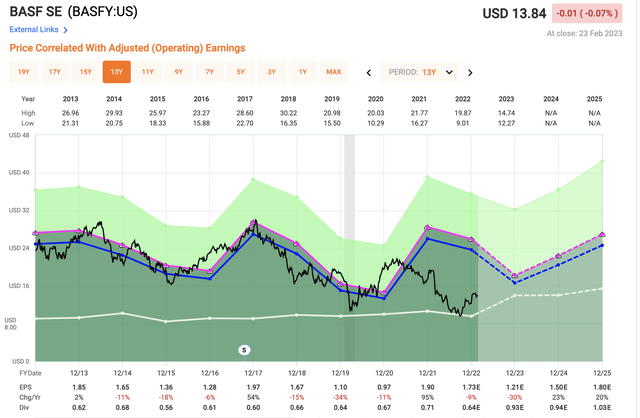This screenshot has width=640, height=418.
Task: Click the USD 13.84 price
Action: pyautogui.click(x=514, y=13)
